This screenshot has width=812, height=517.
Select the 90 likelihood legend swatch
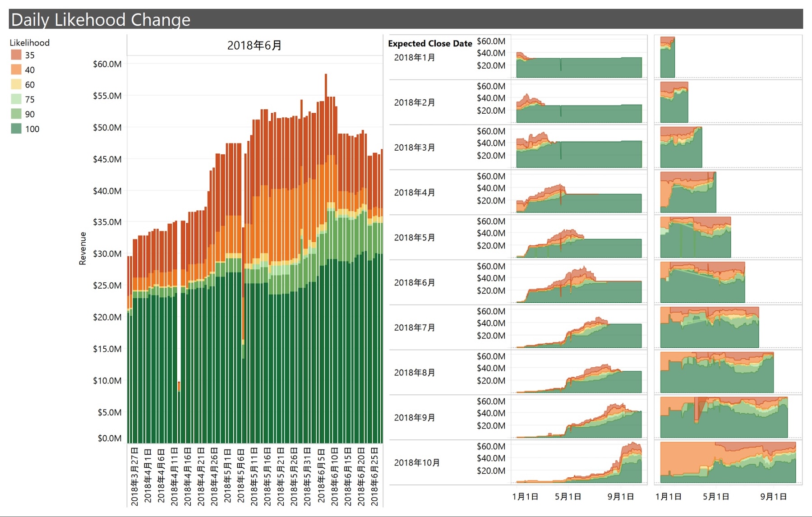(16, 114)
